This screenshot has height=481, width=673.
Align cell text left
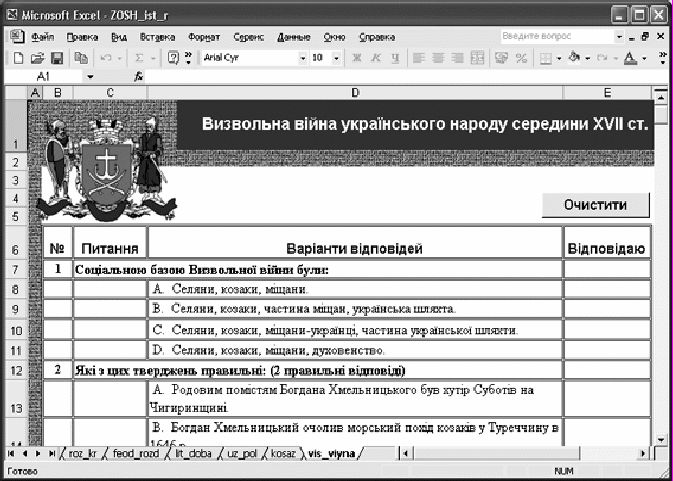click(418, 58)
